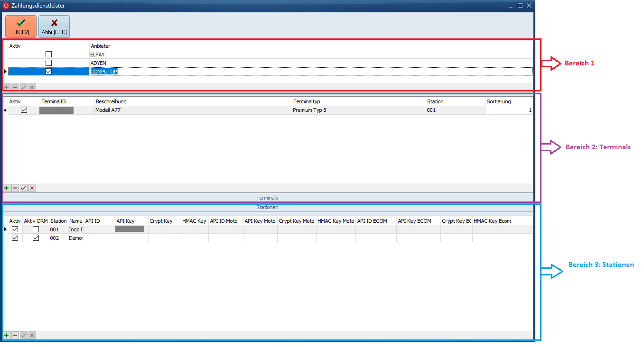Click API Key field of station 001
The image size is (644, 347).
pos(130,229)
